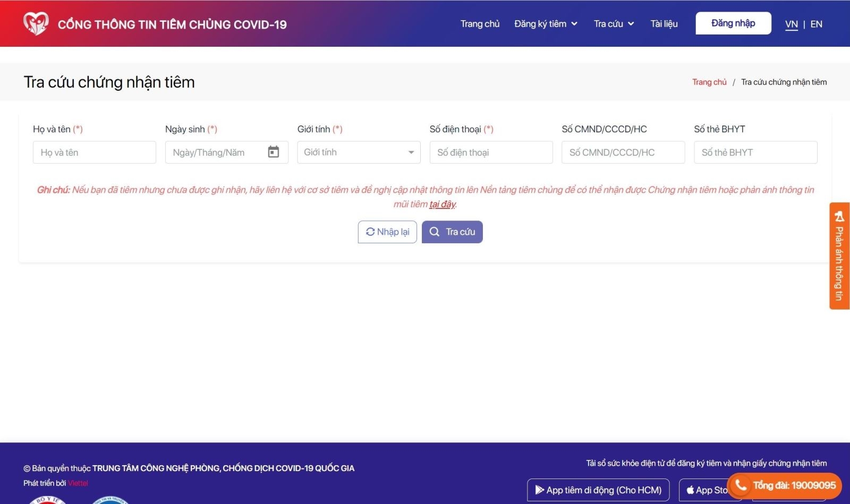
Task: Switch language to EN
Action: 817,24
